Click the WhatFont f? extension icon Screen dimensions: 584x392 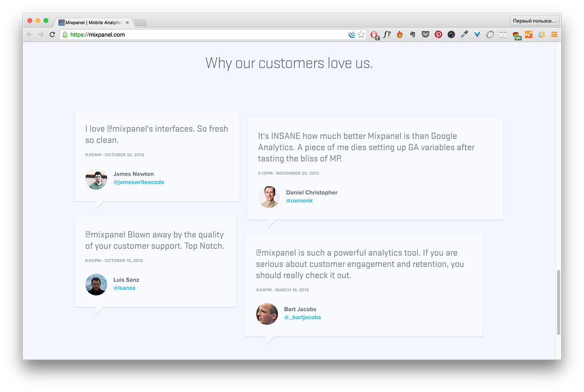(387, 35)
